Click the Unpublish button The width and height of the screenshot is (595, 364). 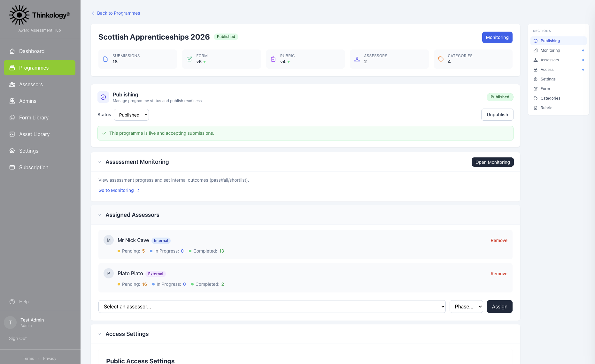(497, 115)
